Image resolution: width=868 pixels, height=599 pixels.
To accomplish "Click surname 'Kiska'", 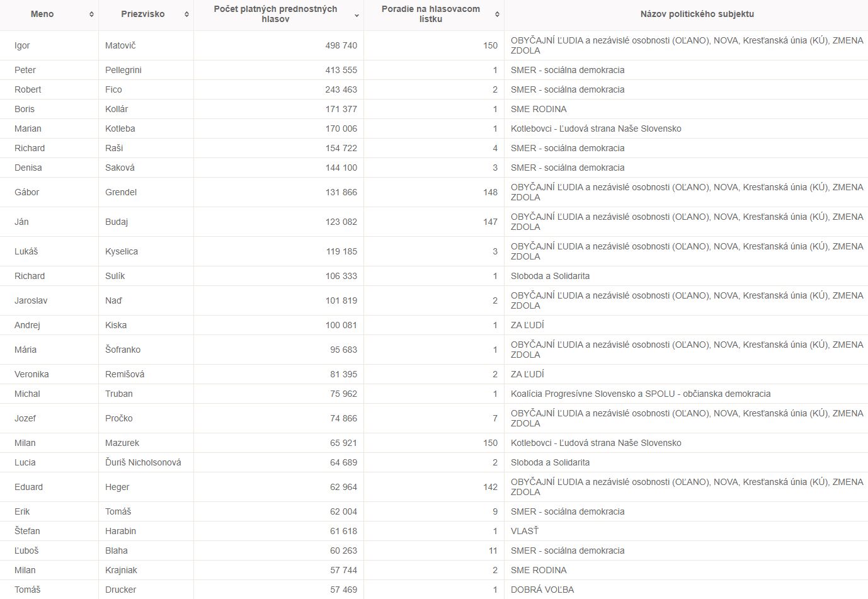I will 116,325.
